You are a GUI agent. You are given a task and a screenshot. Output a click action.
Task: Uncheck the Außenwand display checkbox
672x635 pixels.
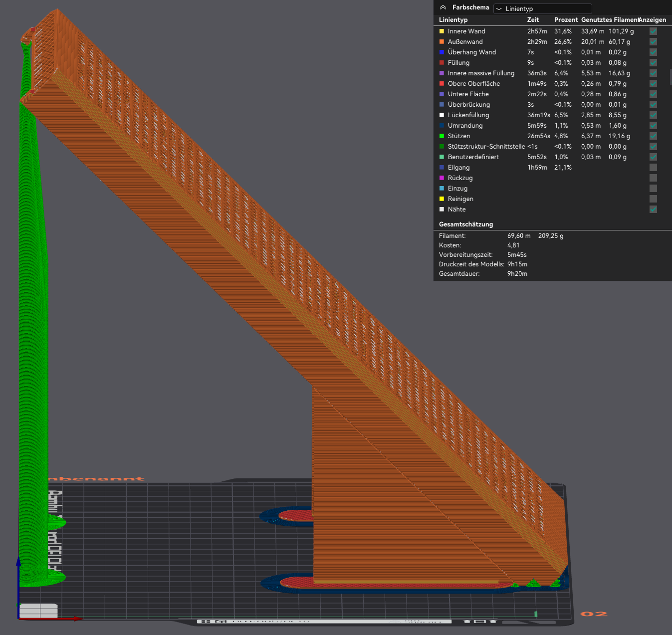(x=653, y=42)
